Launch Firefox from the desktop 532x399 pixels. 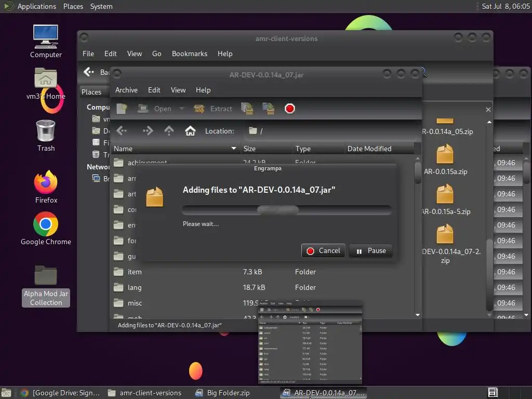[46, 187]
